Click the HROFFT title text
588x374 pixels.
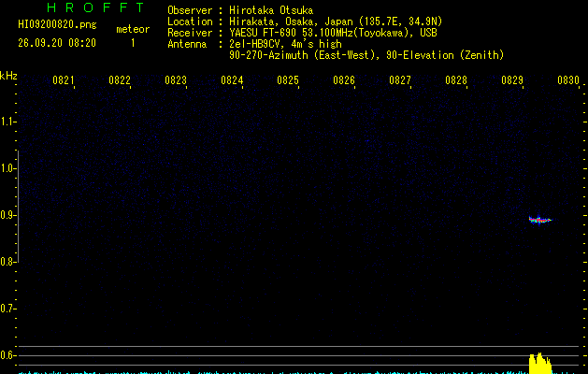point(96,7)
